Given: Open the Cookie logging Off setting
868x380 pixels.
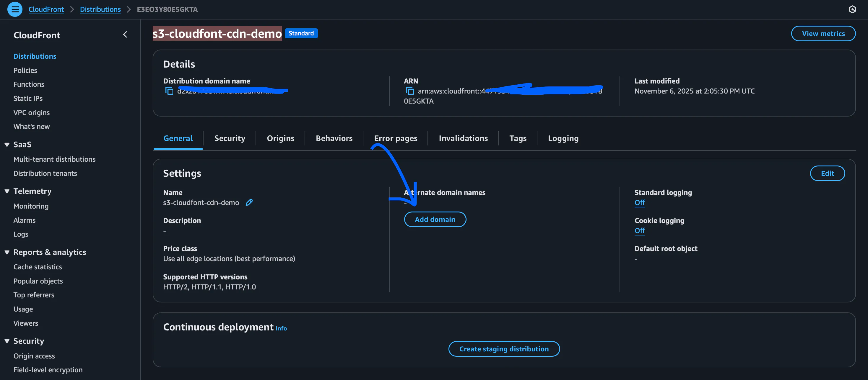Looking at the screenshot, I should [639, 230].
